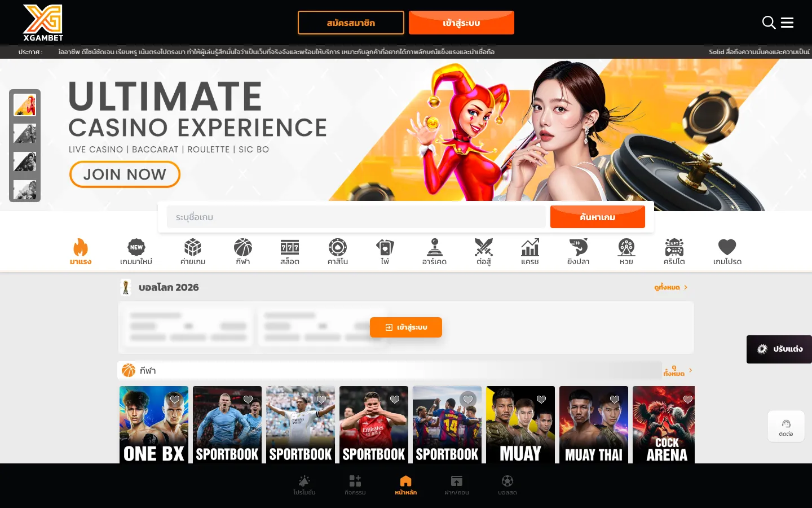Open the Arsenal SPORTBOOK card
812x508 pixels.
374,424
